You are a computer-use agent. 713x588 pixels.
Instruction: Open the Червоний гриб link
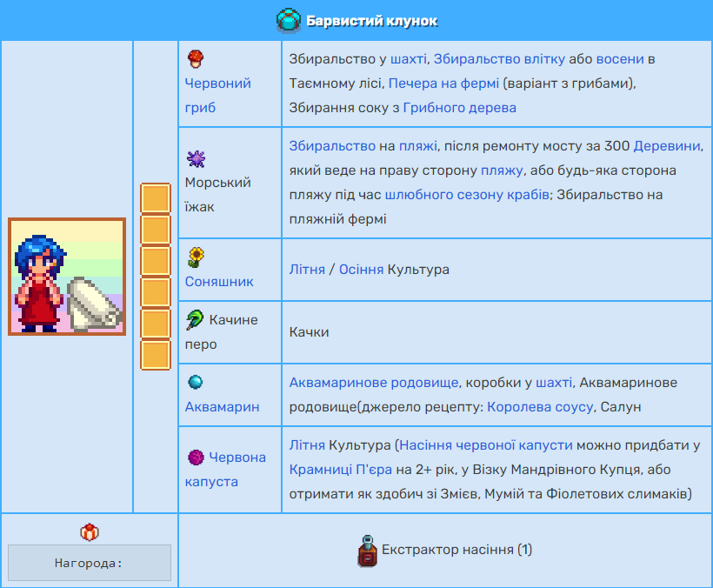[217, 96]
